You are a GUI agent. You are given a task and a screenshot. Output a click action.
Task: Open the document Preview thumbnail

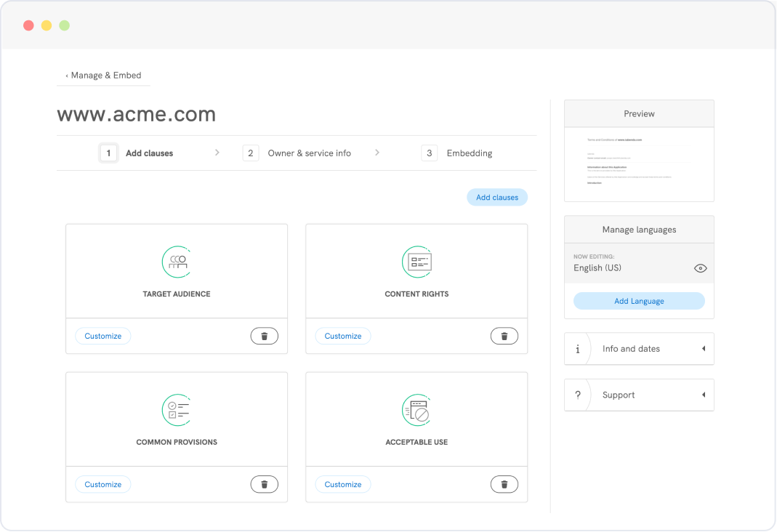click(x=639, y=164)
